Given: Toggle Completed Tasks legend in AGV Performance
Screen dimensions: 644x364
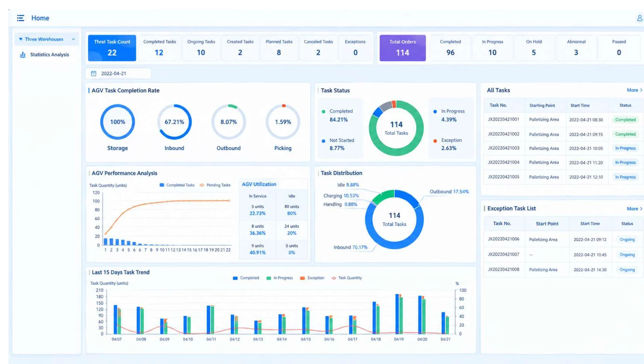Looking at the screenshot, I should point(177,185).
